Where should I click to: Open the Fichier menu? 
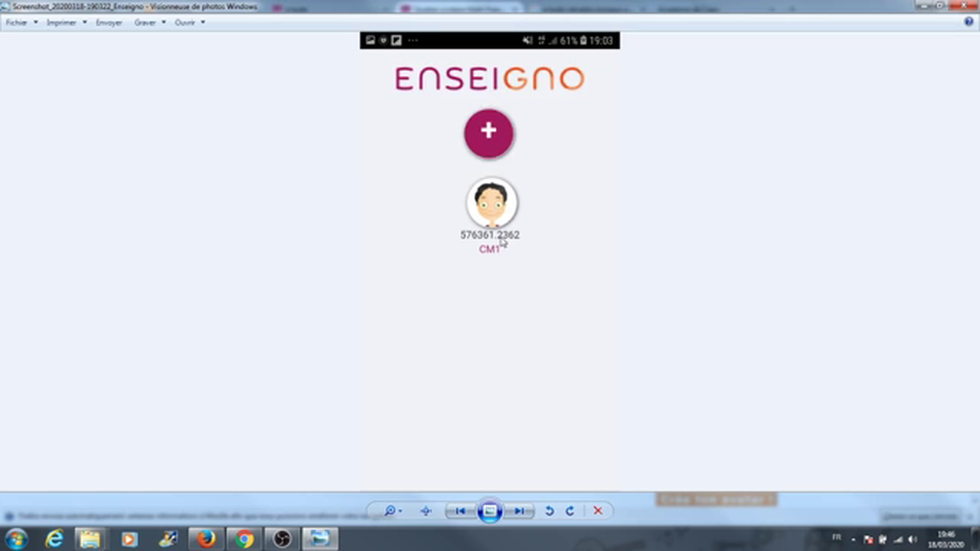[x=16, y=22]
